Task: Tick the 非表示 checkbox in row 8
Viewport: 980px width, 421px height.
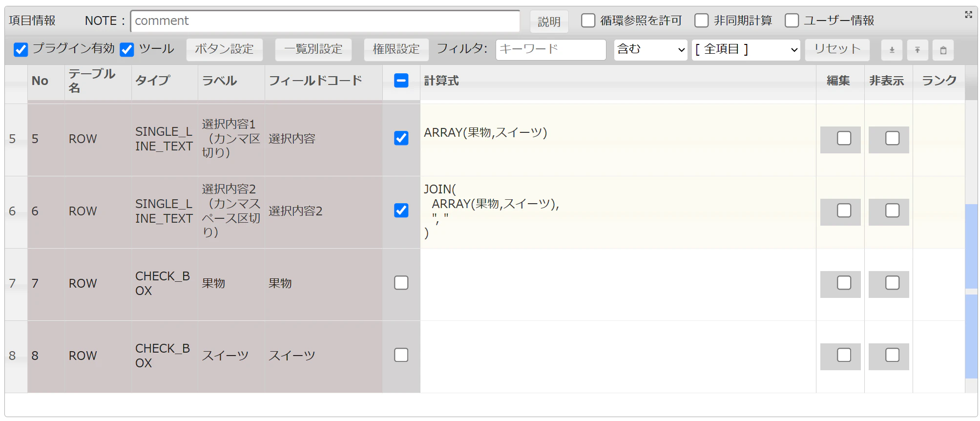Action: coord(893,355)
